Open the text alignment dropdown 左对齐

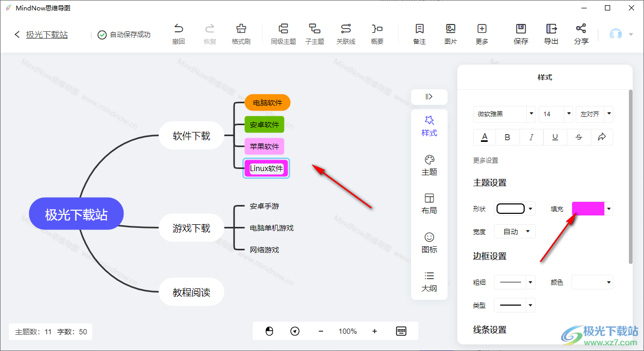tap(595, 114)
